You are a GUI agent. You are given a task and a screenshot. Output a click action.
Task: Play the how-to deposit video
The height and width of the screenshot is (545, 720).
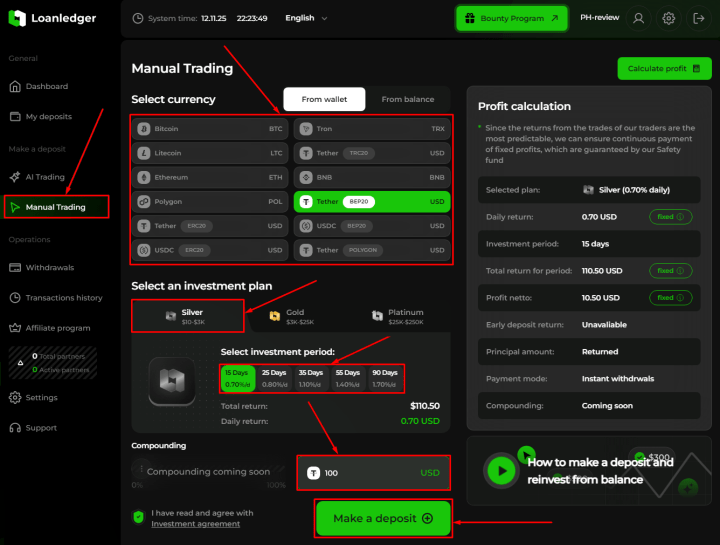click(x=501, y=470)
